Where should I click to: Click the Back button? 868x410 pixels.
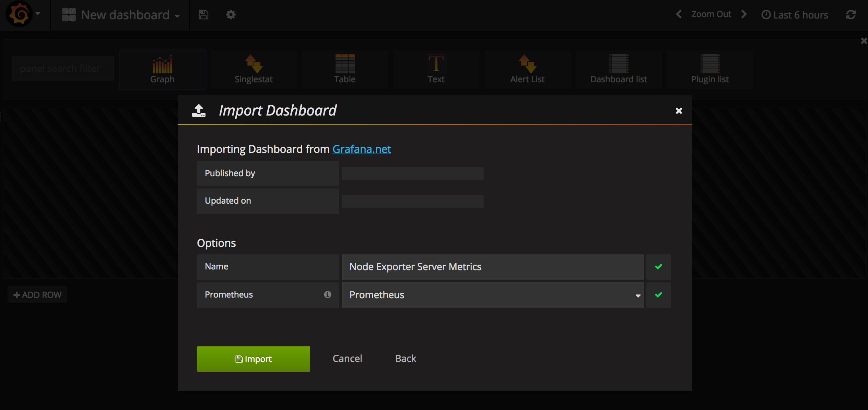[405, 359]
